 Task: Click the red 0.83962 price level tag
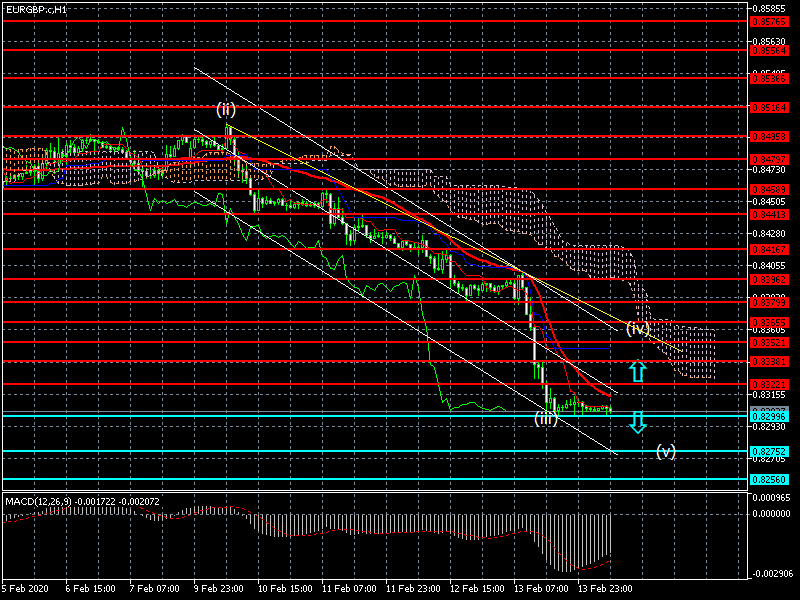(770, 280)
